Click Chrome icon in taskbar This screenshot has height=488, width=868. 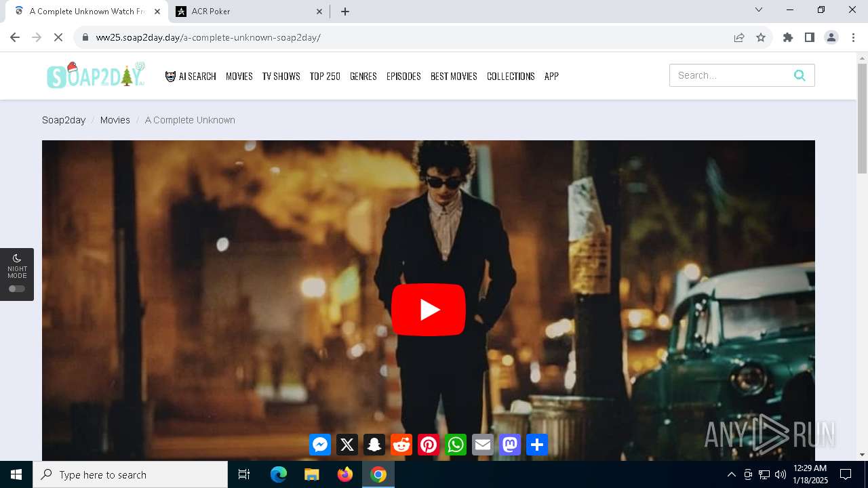[x=378, y=474]
